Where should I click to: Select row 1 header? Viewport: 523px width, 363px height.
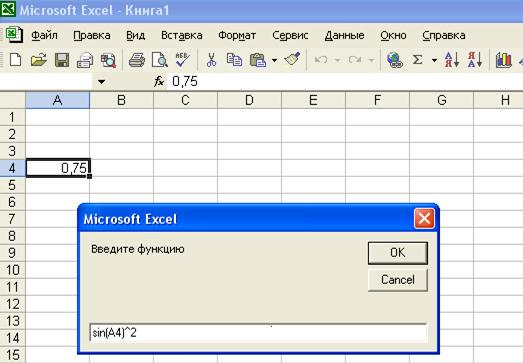pyautogui.click(x=12, y=117)
